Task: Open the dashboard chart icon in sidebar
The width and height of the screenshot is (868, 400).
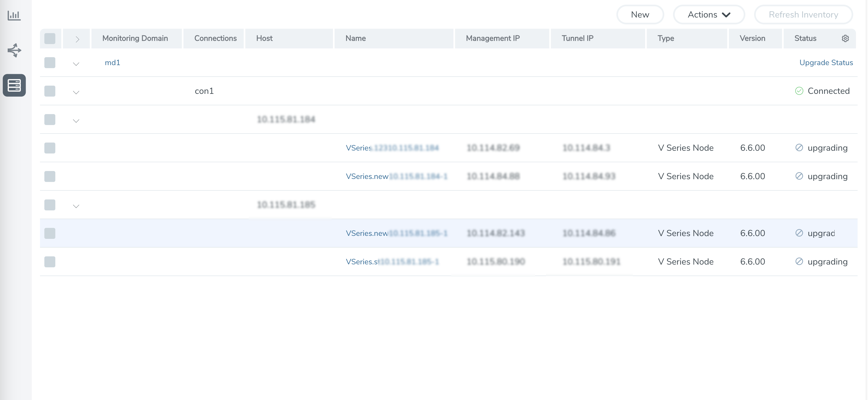Action: (14, 15)
